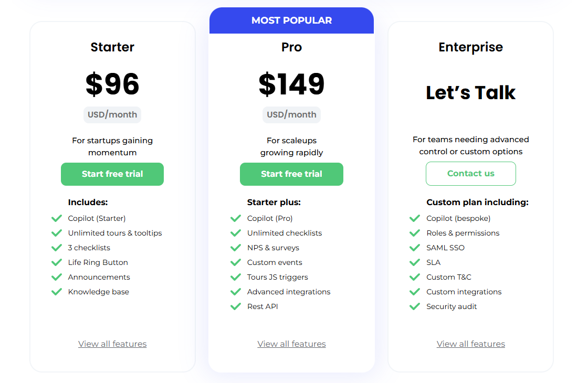Contact us about the Enterprise plan
This screenshot has height=383, width=588.
(470, 174)
